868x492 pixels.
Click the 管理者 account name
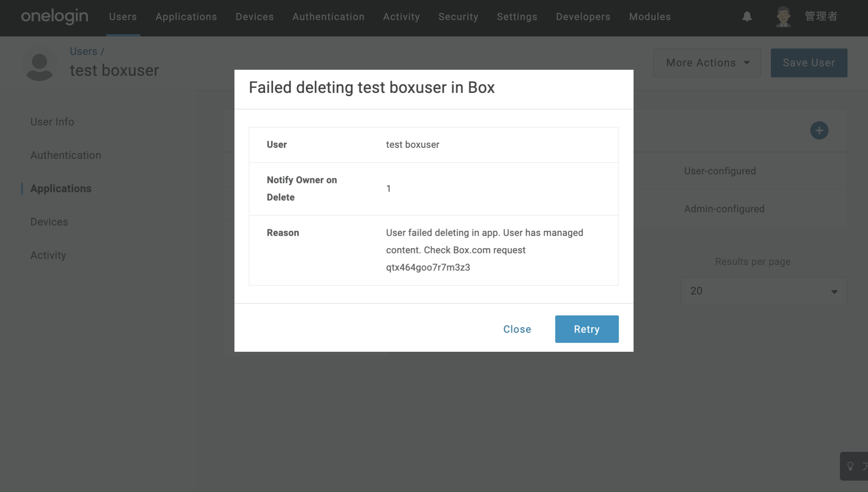point(821,16)
